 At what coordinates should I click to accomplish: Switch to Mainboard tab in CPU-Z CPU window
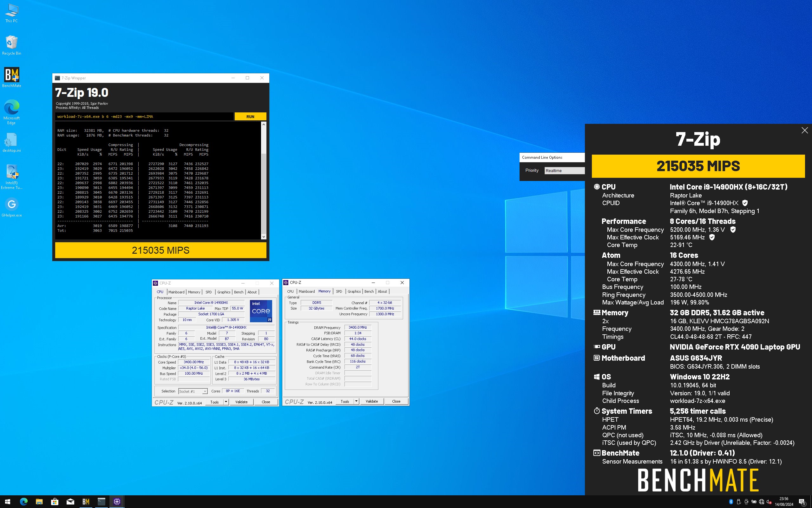pyautogui.click(x=176, y=292)
